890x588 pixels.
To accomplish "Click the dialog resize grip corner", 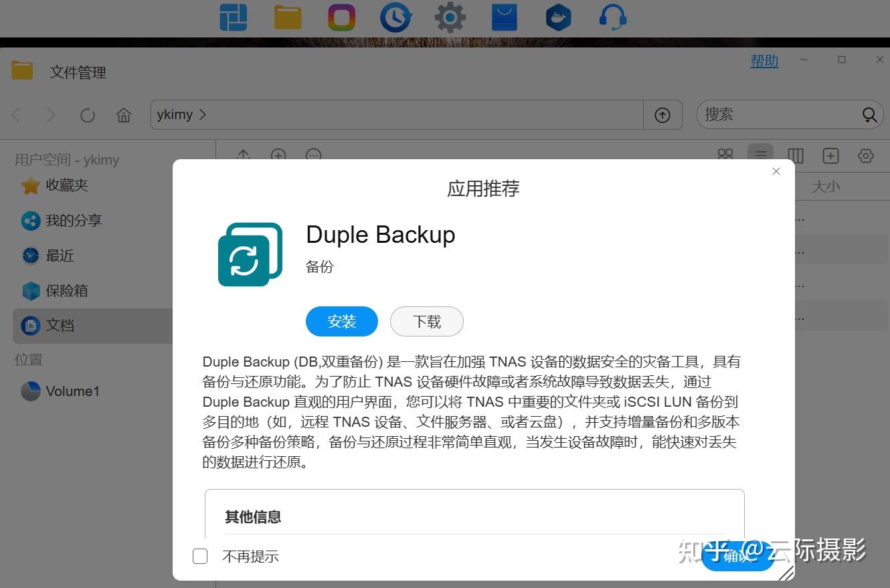I will tap(787, 572).
